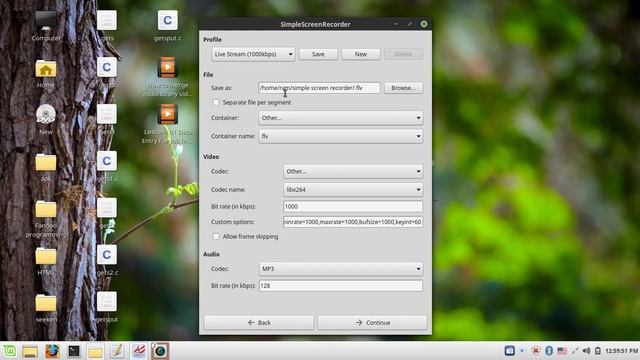This screenshot has width=640, height=360.
Task: Open the Home folder desktop icon
Action: point(46,69)
